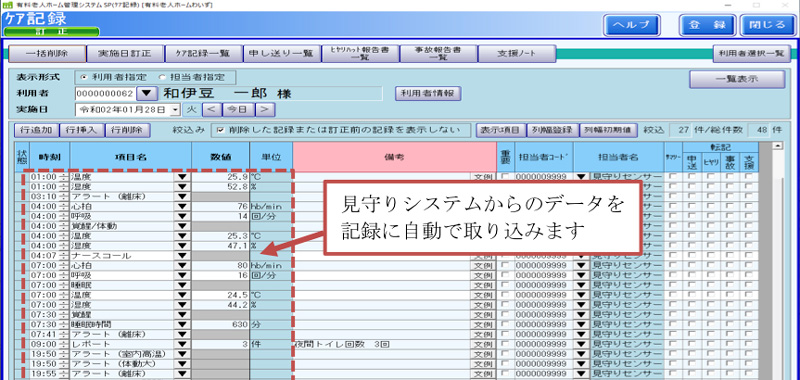Click the 一括削除 toolbar button
This screenshot has width=800, height=380.
point(46,53)
